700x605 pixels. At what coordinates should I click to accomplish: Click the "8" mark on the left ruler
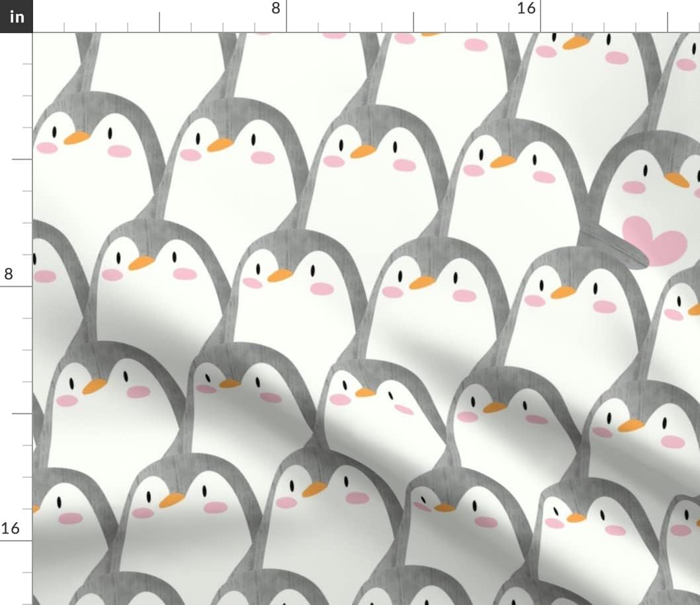(x=9, y=273)
